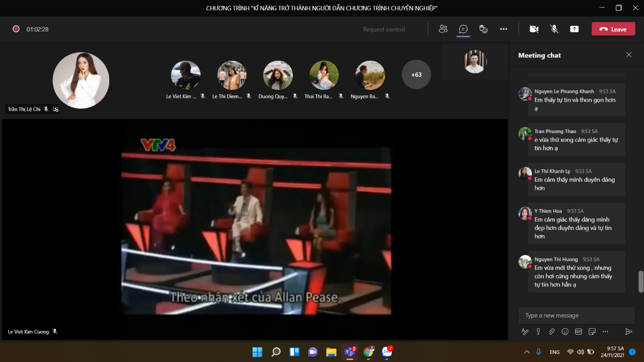
Task: Open the more actions ellipsis menu
Action: [x=504, y=29]
